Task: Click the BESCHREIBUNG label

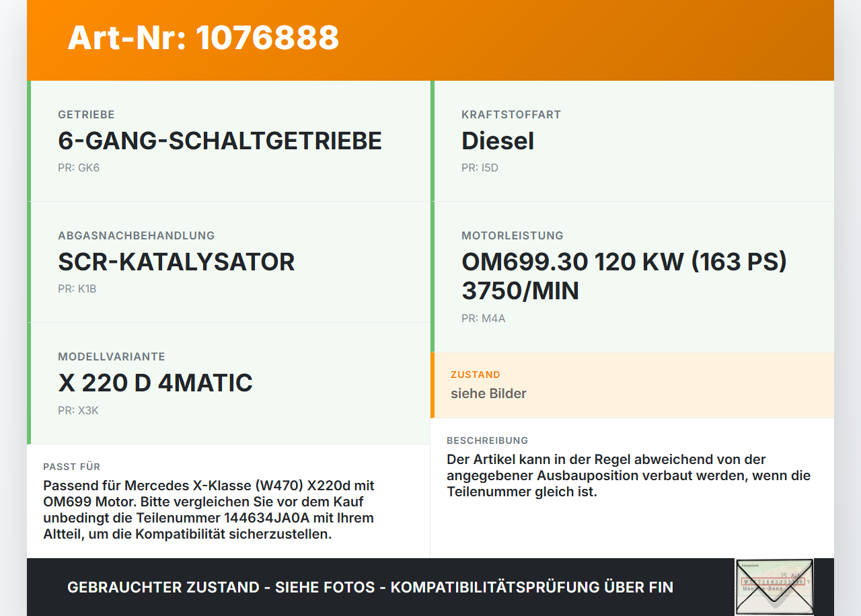Action: coord(488,440)
